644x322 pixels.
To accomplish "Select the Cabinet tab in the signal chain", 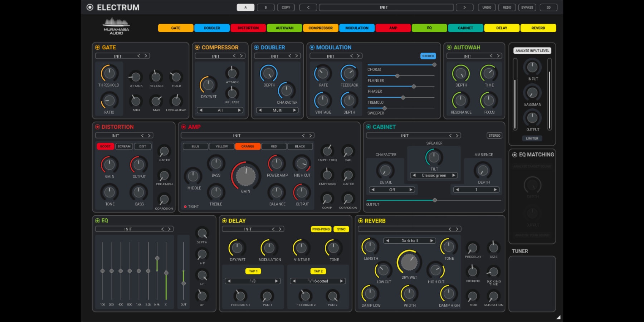I will point(465,28).
